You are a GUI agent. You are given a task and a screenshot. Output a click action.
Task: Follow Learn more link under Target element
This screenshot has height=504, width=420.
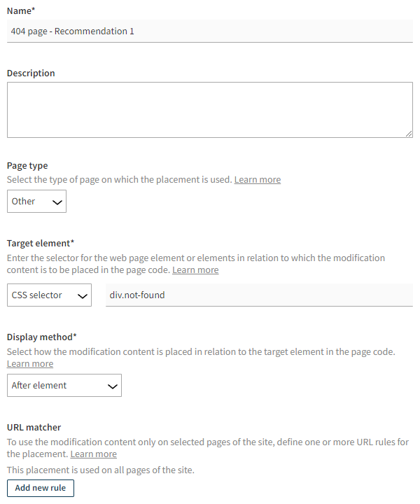click(x=195, y=270)
